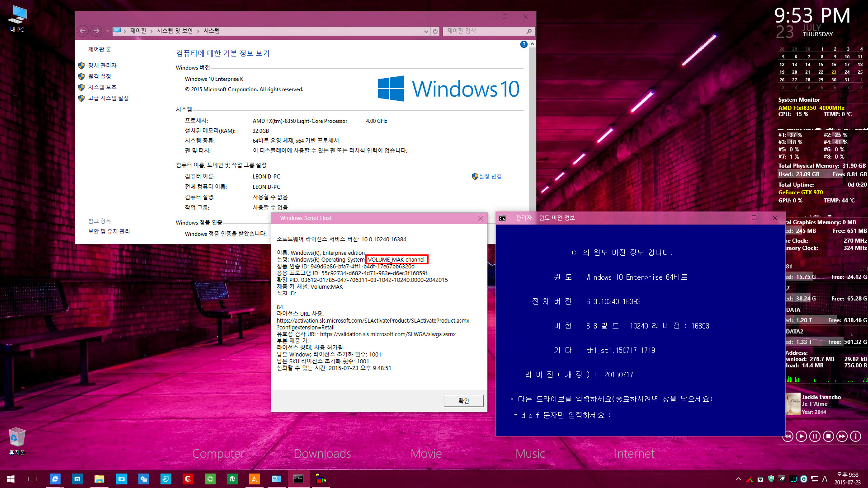Screen dimensions: 868x488
Task: Open the address bar history dropdown
Action: click(x=426, y=31)
